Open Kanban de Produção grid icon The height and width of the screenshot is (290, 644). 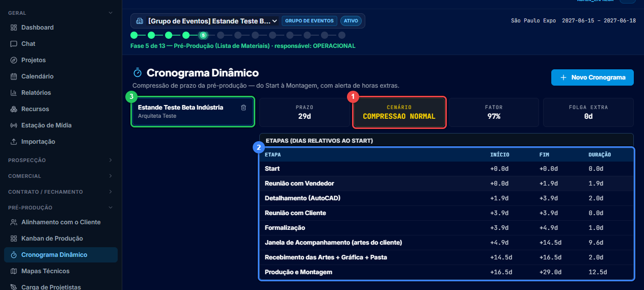pyautogui.click(x=14, y=239)
